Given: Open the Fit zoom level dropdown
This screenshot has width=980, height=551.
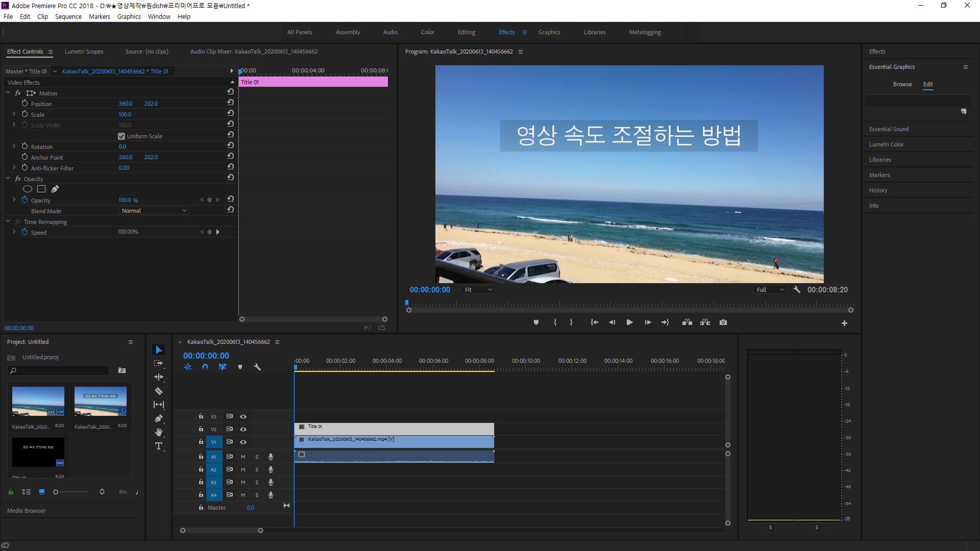Looking at the screenshot, I should pos(478,290).
